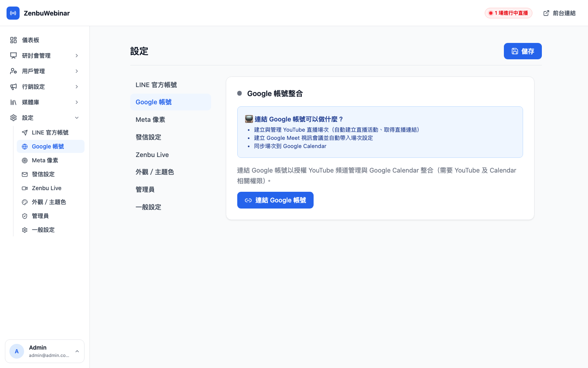
Task: Switch to Zenbu Live settings tab
Action: tap(171, 155)
